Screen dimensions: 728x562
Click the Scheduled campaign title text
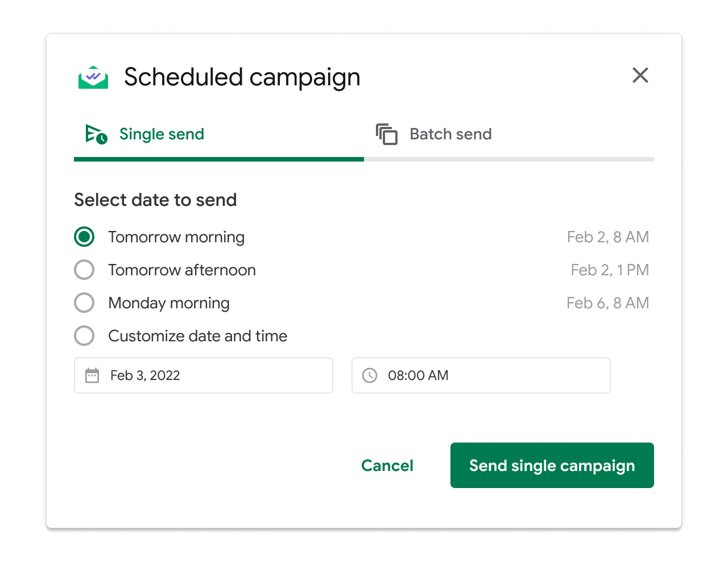click(242, 77)
